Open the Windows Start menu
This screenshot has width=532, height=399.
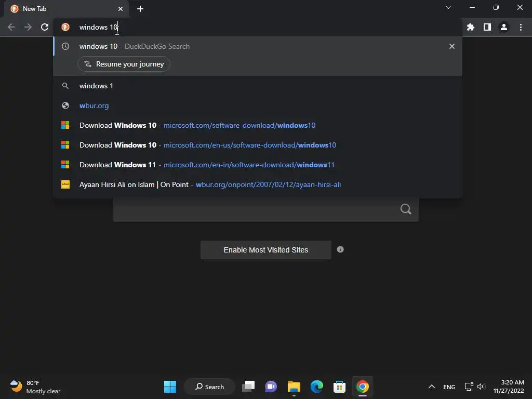click(170, 387)
